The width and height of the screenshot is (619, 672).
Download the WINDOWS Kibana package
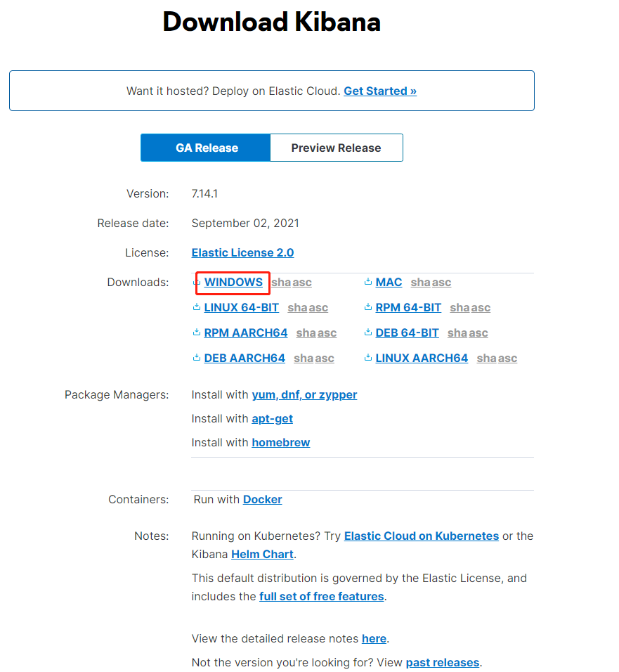(233, 283)
